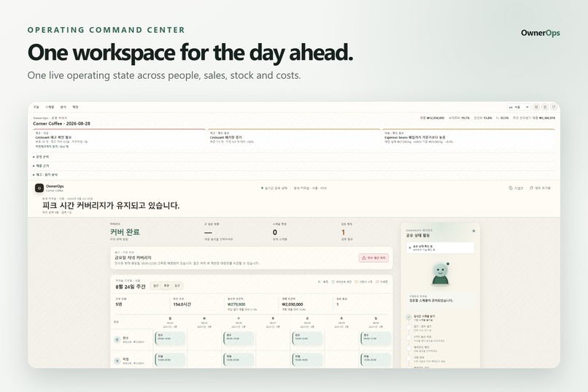Click the 에이전트 제안 step circle in the agent panel
The height and width of the screenshot is (392, 588).
[409, 348]
